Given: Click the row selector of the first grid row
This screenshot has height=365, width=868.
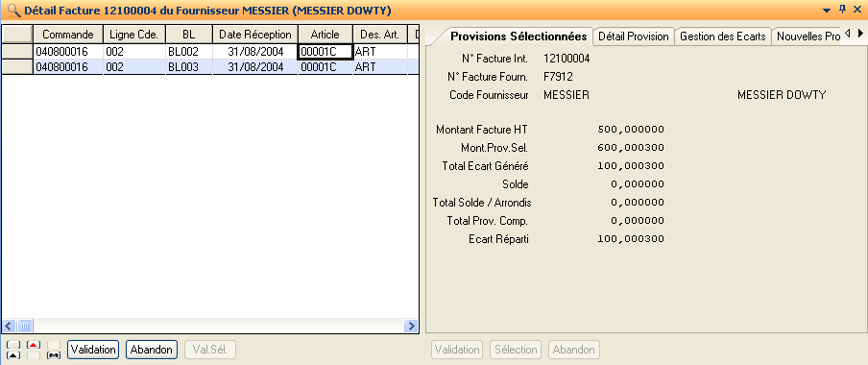Looking at the screenshot, I should click(17, 52).
